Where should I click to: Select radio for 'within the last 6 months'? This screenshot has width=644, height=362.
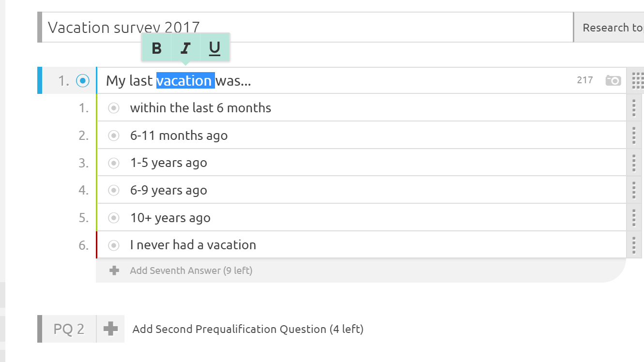tap(114, 108)
